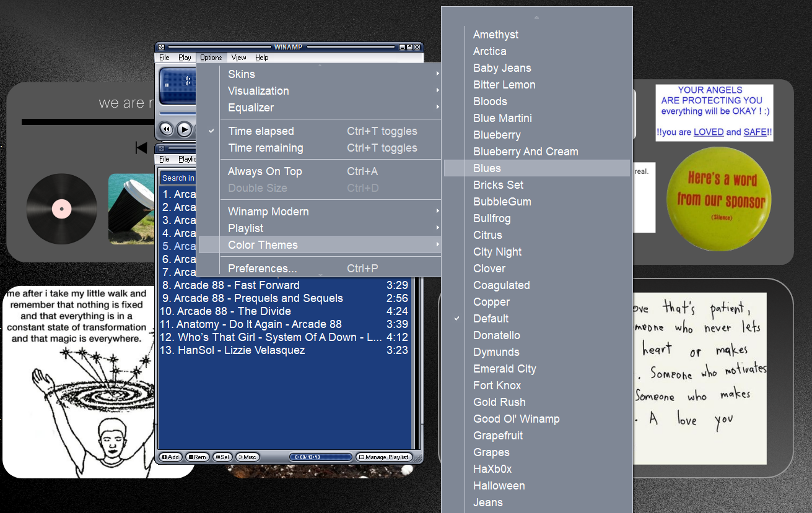Viewport: 812px width, 513px height.
Task: Click the Options menu in Winamp
Action: 211,58
